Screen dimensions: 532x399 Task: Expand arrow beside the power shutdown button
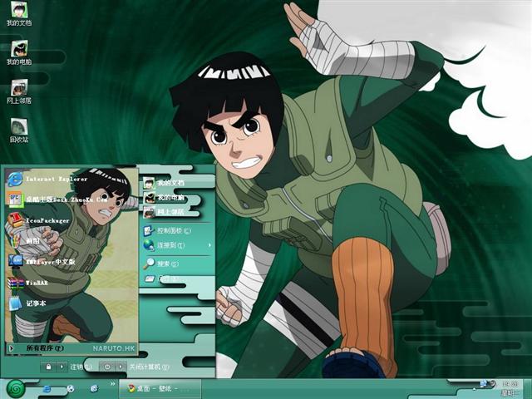(x=120, y=367)
